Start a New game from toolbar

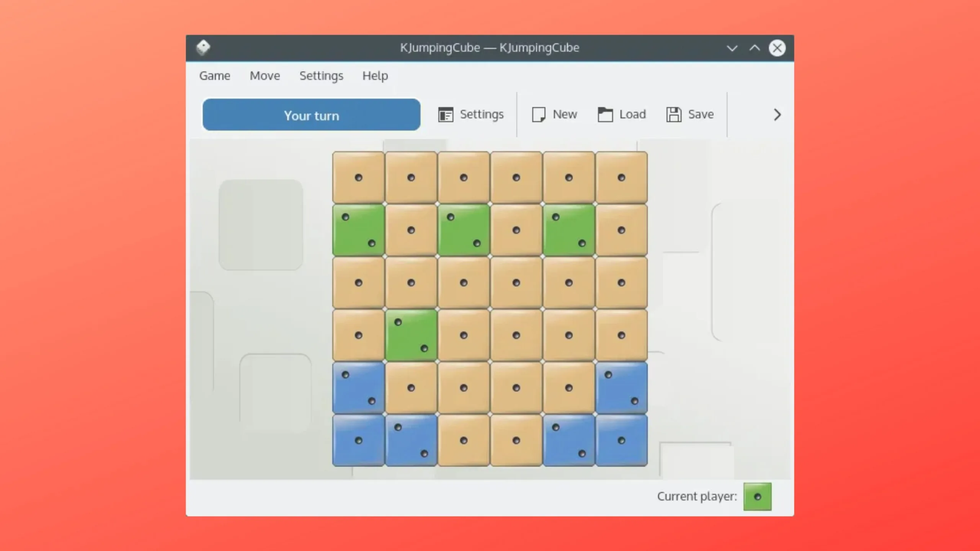pyautogui.click(x=554, y=114)
